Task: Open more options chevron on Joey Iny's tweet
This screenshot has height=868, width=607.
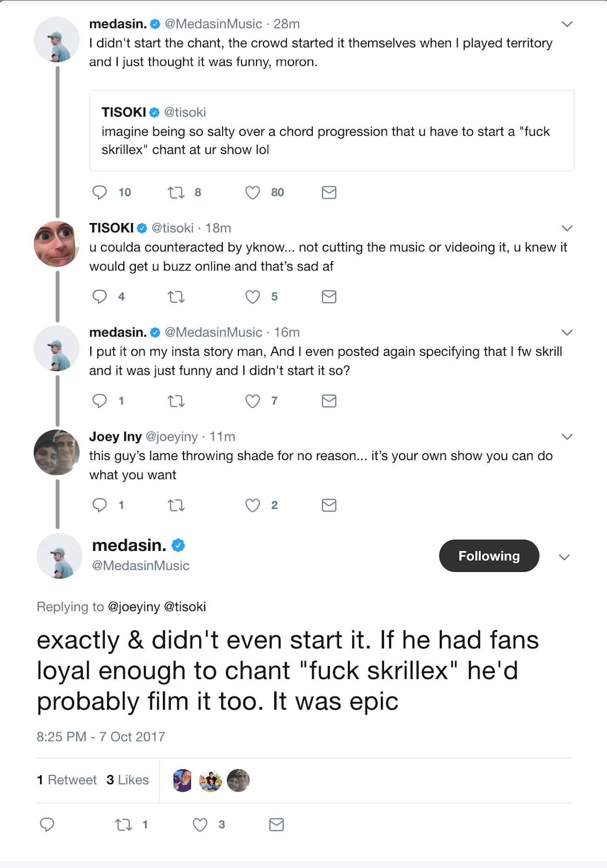Action: coord(567,437)
